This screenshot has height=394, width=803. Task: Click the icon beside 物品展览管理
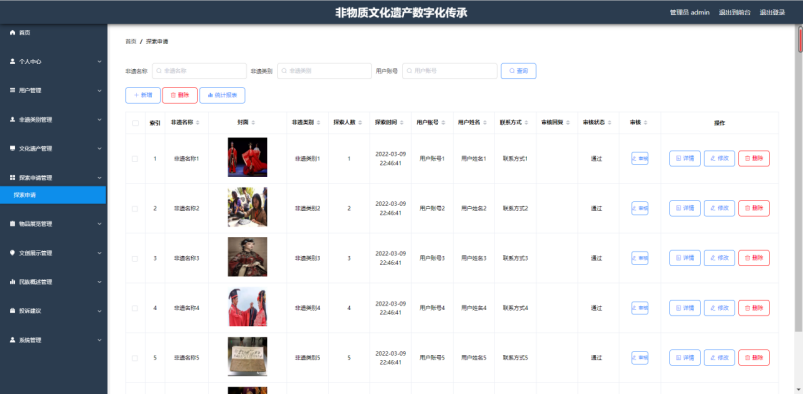(x=13, y=224)
